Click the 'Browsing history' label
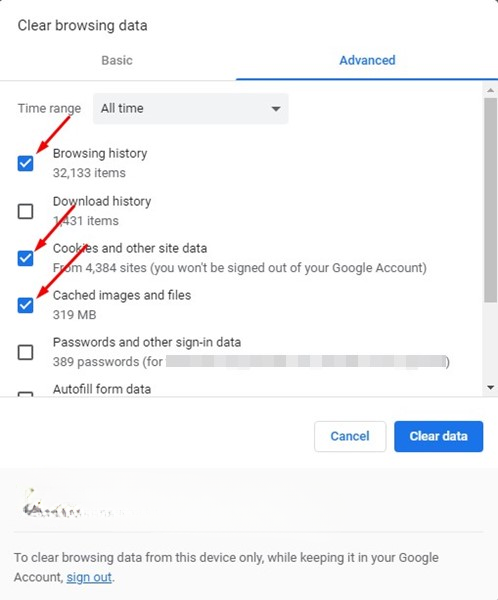498x600 pixels. pyautogui.click(x=100, y=153)
